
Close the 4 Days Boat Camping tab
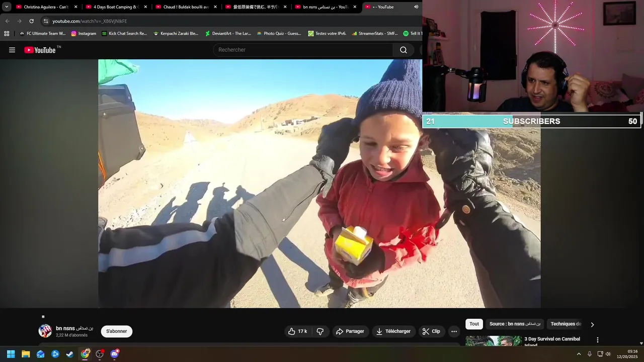click(146, 7)
